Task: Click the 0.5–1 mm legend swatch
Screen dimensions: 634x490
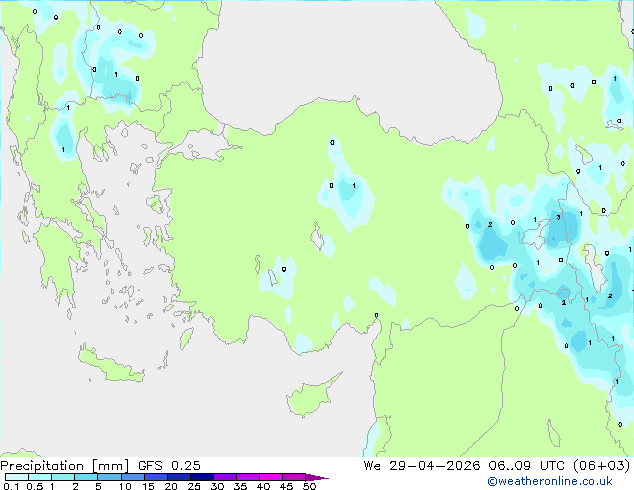Action: [x=40, y=477]
